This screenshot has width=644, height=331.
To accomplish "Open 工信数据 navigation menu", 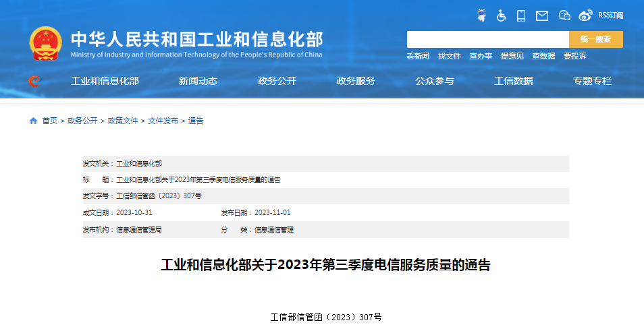I will [x=514, y=81].
